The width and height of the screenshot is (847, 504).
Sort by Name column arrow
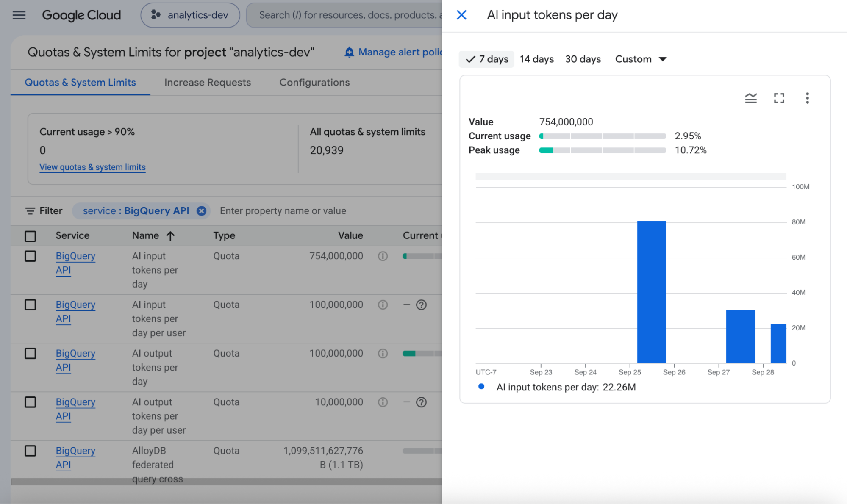pos(170,236)
